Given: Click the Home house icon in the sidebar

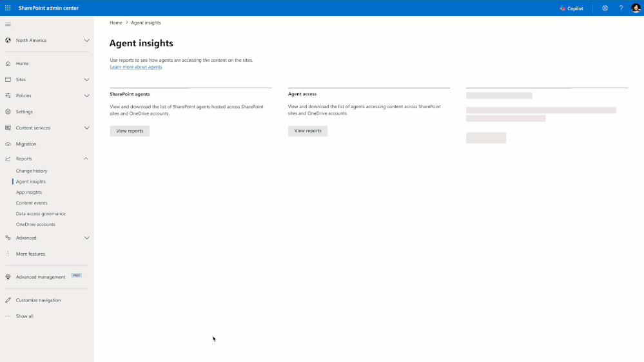Looking at the screenshot, I should 8,63.
